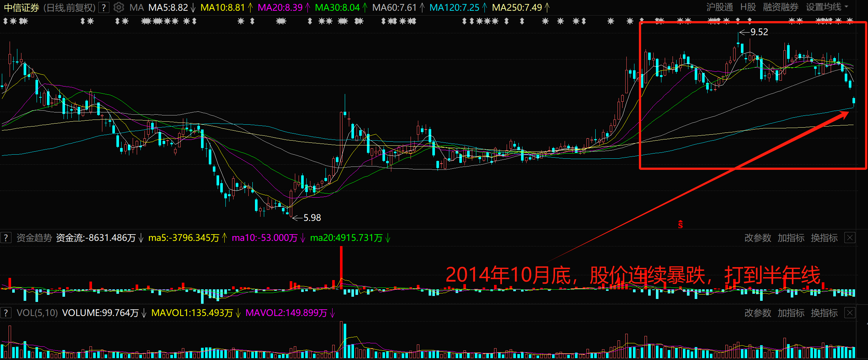Switch to the 沪股通 view
868x360 pixels.
719,7
